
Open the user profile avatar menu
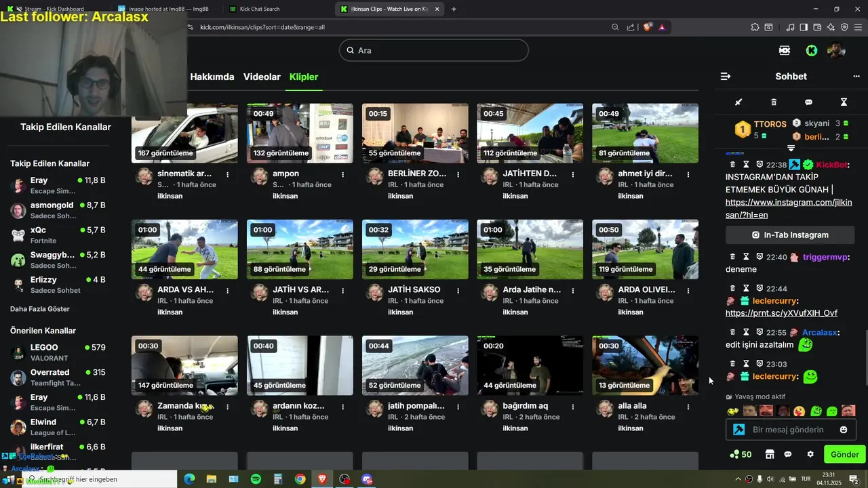(x=836, y=50)
